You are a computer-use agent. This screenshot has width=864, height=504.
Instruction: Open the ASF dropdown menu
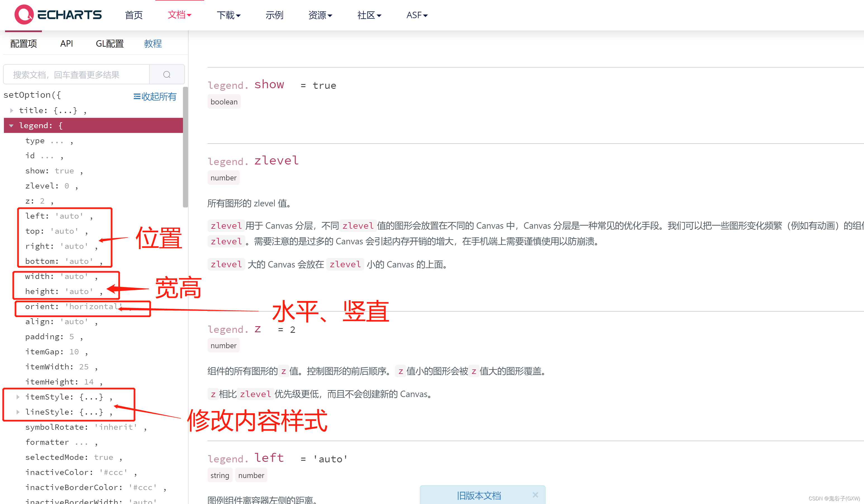coord(417,15)
